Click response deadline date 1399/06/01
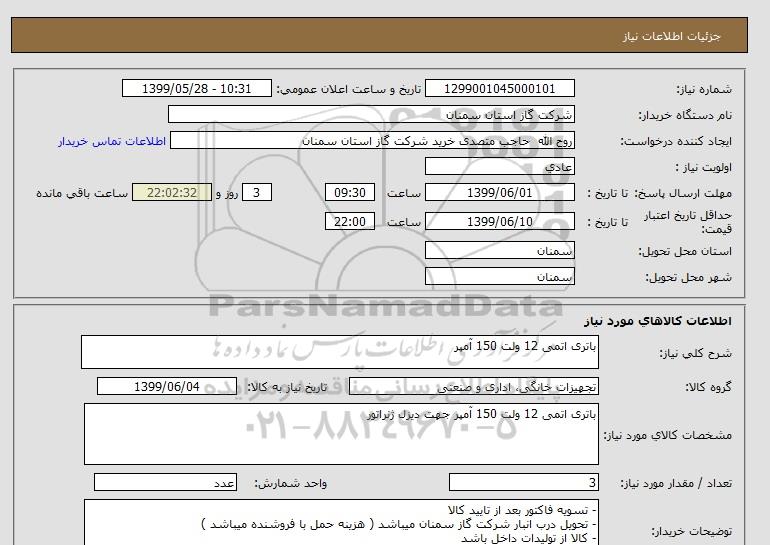Image resolution: width=770 pixels, height=545 pixels. (x=499, y=192)
